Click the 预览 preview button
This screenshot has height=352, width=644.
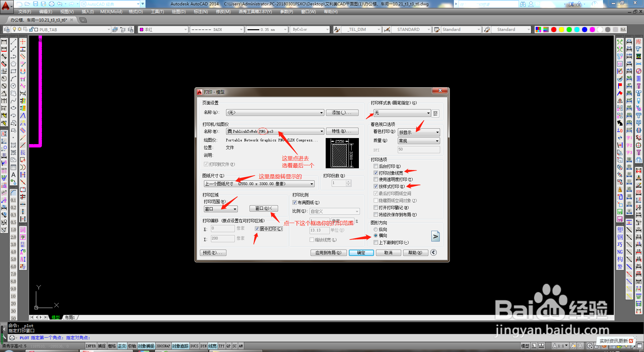pos(213,253)
